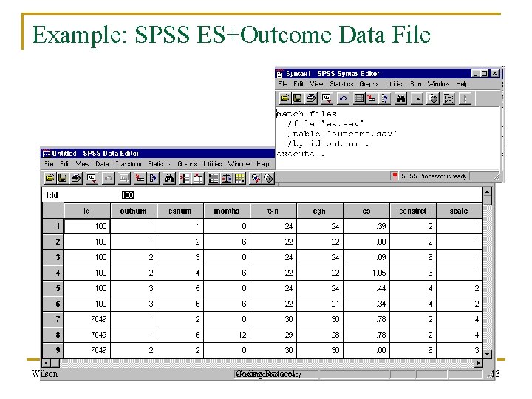Click es cell .39 in row 1

click(x=366, y=226)
